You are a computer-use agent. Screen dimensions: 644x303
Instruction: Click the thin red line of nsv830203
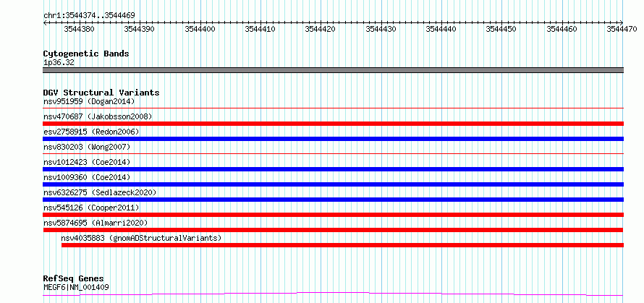tap(333, 154)
